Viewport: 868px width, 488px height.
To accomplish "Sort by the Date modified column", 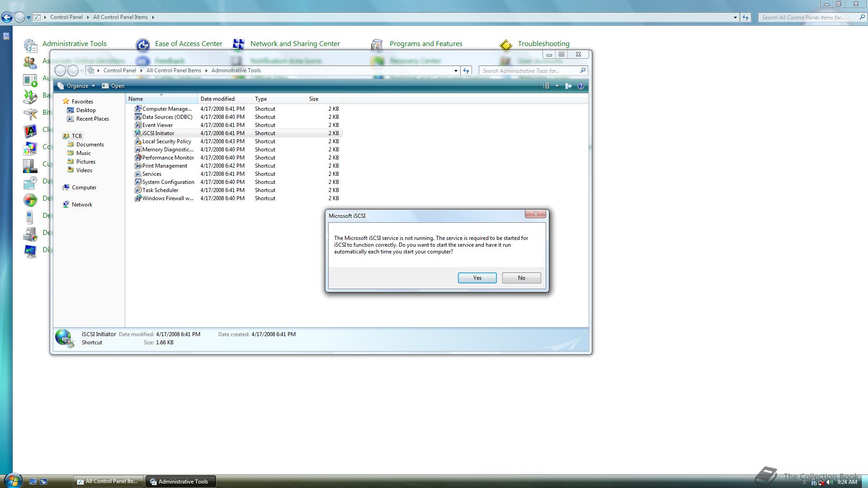I will pos(225,99).
